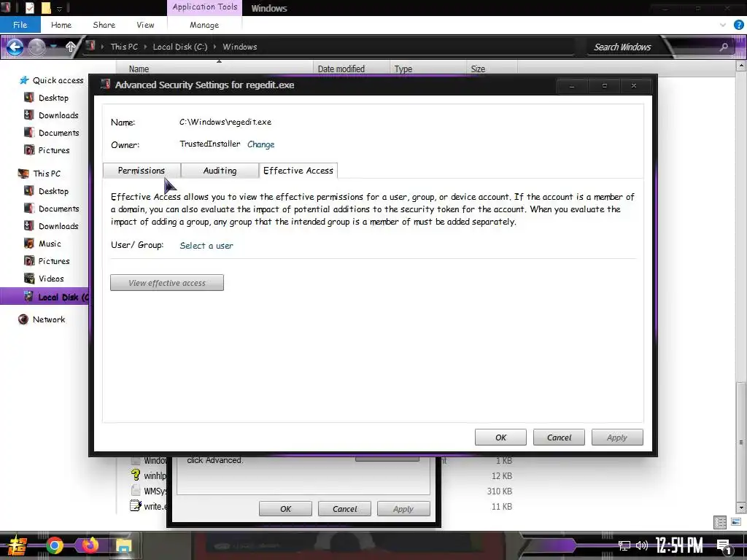Open the File menu
The image size is (747, 560).
(20, 25)
